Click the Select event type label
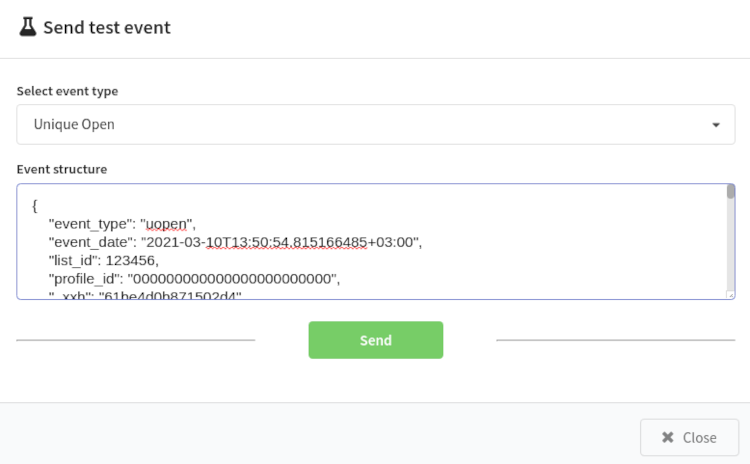The height and width of the screenshot is (464, 750). 67,91
